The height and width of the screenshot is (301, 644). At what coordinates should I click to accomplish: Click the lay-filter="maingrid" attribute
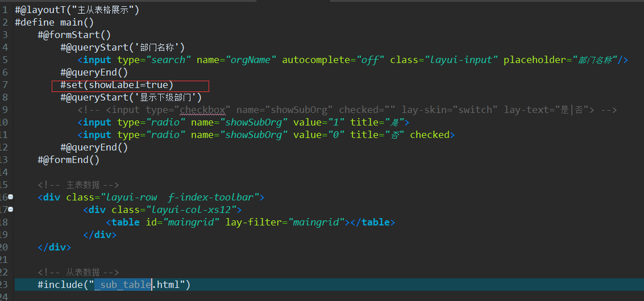point(285,223)
